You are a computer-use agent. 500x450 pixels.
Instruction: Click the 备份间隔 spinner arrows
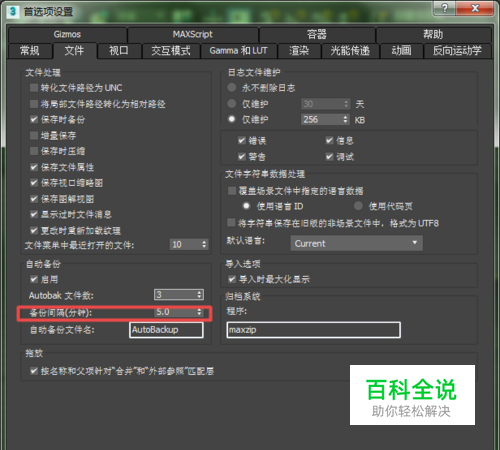(x=199, y=312)
